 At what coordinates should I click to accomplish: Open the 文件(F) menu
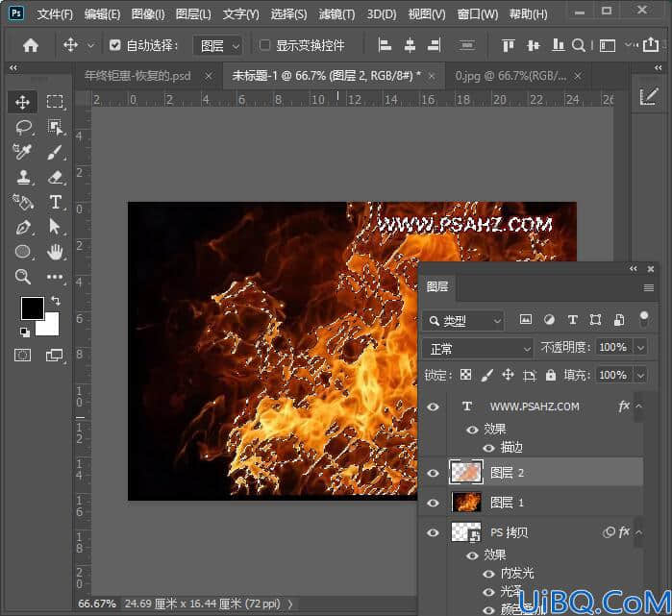pyautogui.click(x=55, y=14)
